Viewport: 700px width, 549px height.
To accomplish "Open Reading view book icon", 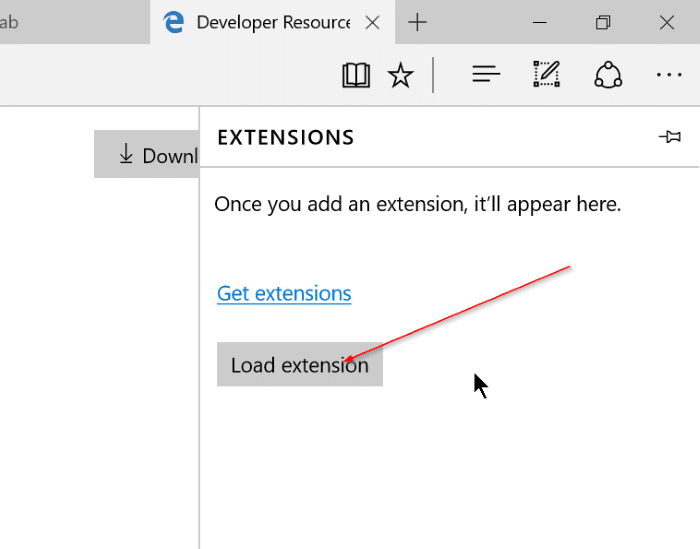I will point(356,75).
